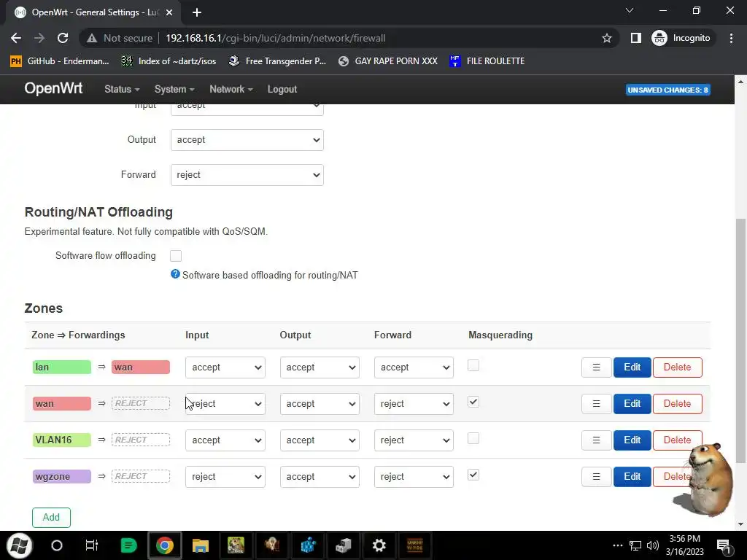Open the Incognito profile indicator
The height and width of the screenshot is (560, 747).
tap(681, 38)
